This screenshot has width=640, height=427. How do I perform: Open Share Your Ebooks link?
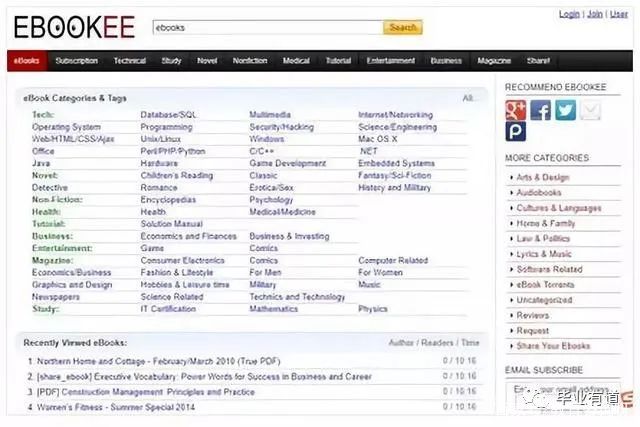pos(553,346)
